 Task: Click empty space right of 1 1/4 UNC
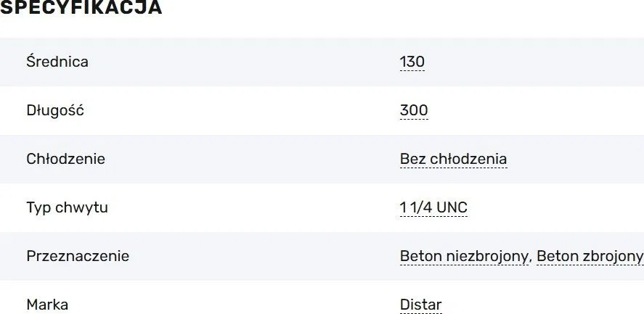(555, 207)
